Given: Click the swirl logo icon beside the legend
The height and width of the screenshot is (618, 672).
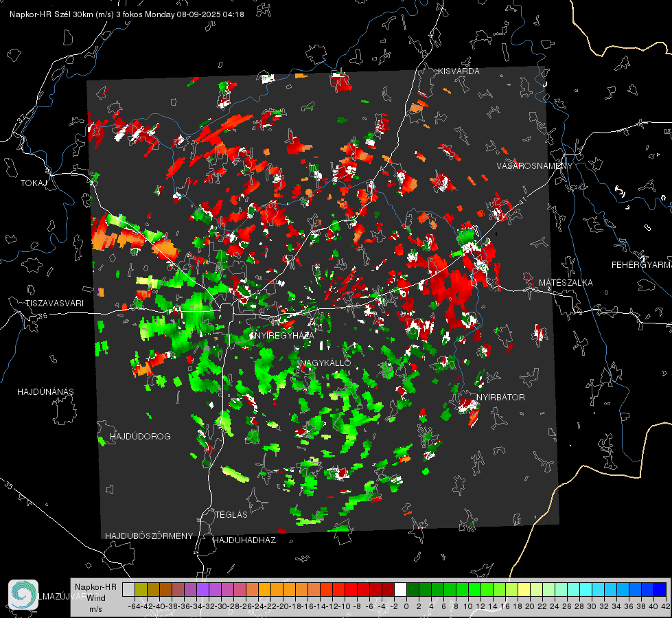Looking at the screenshot, I should click(x=23, y=595).
